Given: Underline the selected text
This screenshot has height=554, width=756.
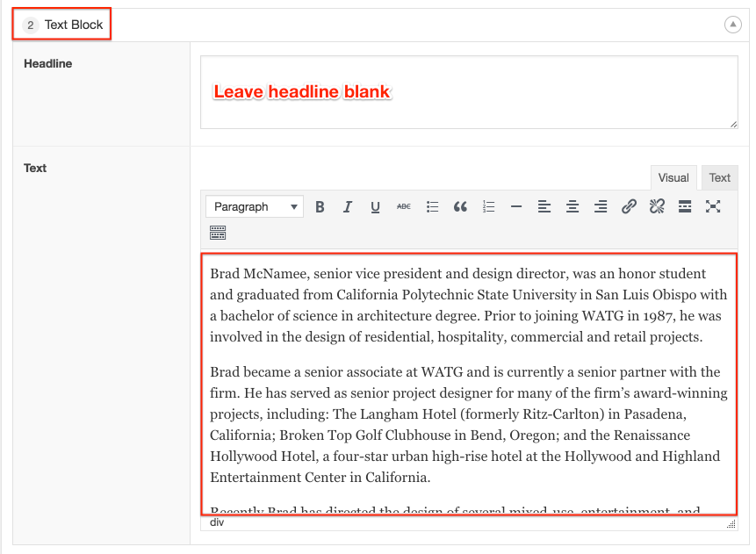Looking at the screenshot, I should pyautogui.click(x=375, y=207).
